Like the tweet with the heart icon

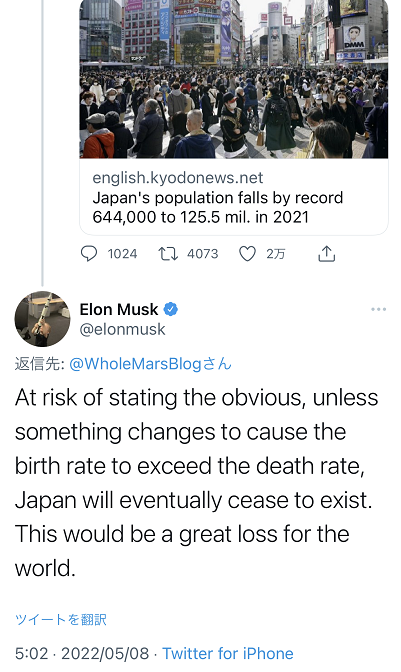click(x=247, y=254)
